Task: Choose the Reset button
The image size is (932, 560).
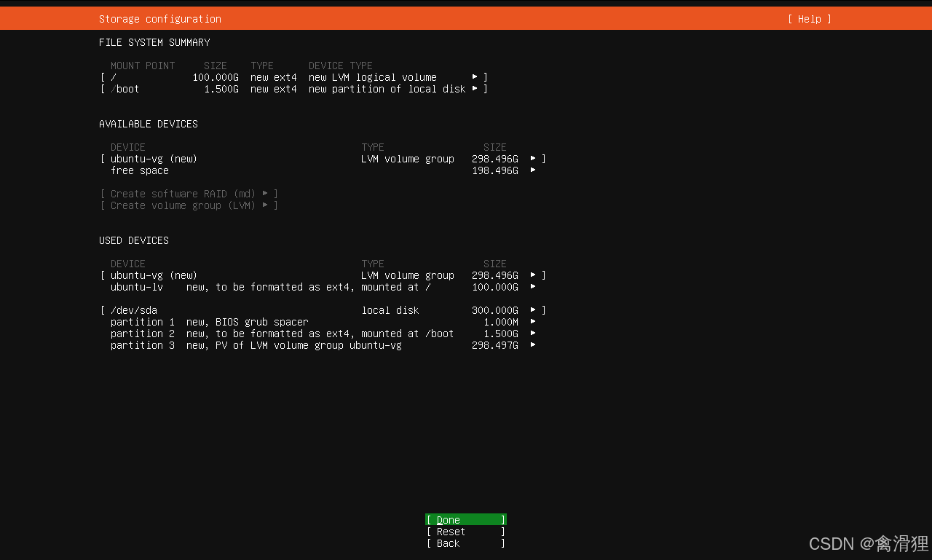Action: (466, 532)
